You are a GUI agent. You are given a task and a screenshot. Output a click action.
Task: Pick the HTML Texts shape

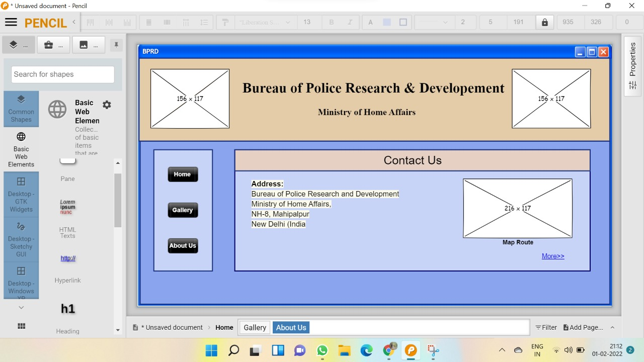pyautogui.click(x=68, y=218)
